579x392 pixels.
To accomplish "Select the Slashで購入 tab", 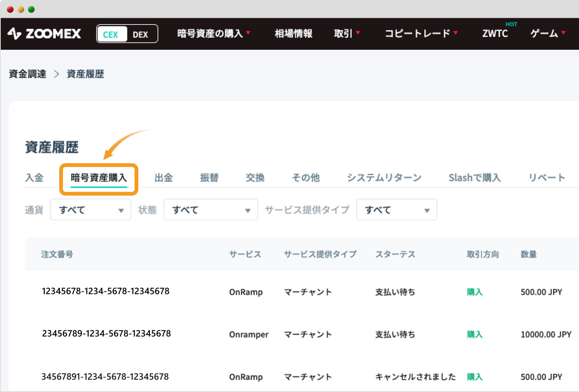I will pyautogui.click(x=475, y=178).
